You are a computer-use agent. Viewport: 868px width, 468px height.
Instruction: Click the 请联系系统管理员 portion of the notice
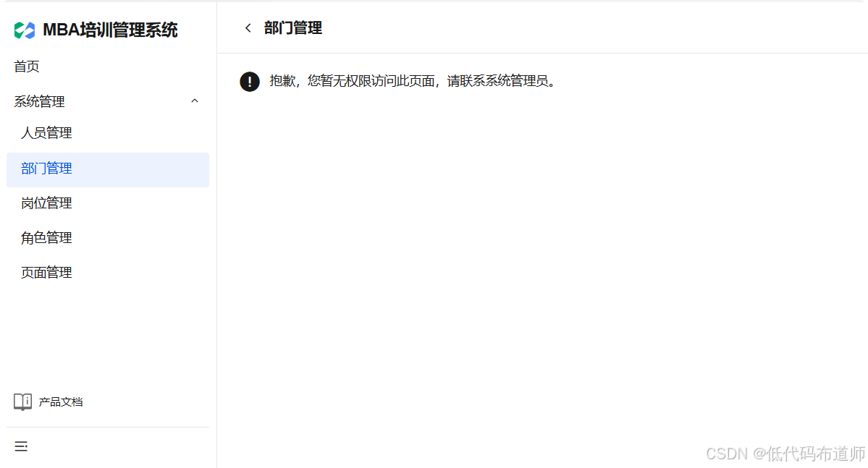497,81
